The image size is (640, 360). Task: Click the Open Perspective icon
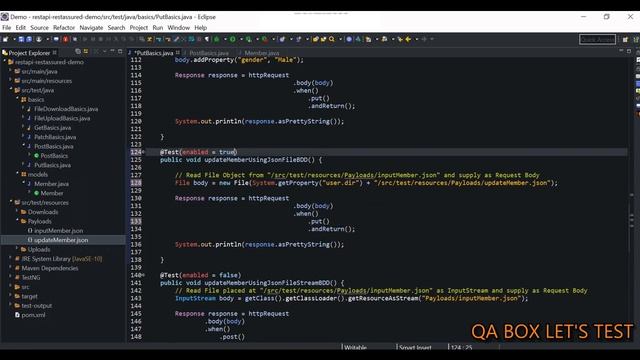click(625, 39)
